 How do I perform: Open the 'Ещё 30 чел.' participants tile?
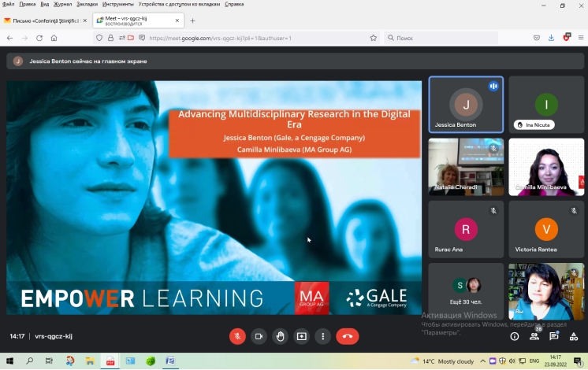466,291
